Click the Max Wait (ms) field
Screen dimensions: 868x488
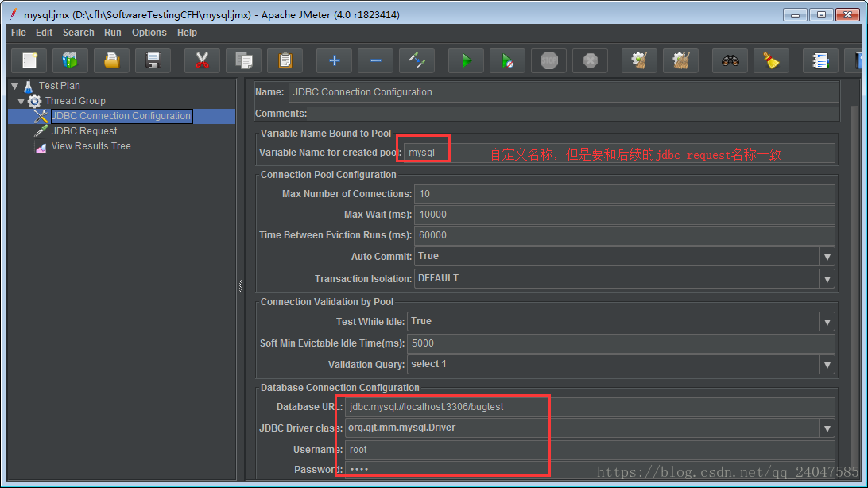coord(625,215)
